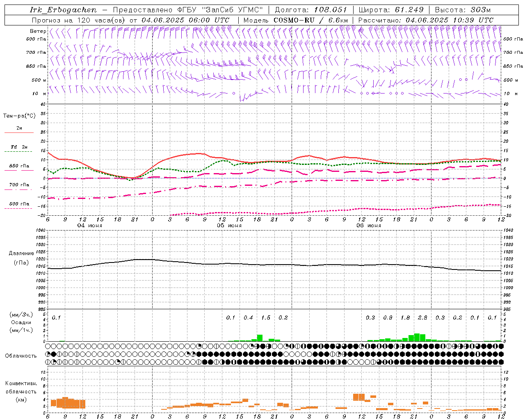The width and height of the screenshot is (525, 420).
Task: Click solid red line sample under '2м' legend
Action: coord(19,133)
